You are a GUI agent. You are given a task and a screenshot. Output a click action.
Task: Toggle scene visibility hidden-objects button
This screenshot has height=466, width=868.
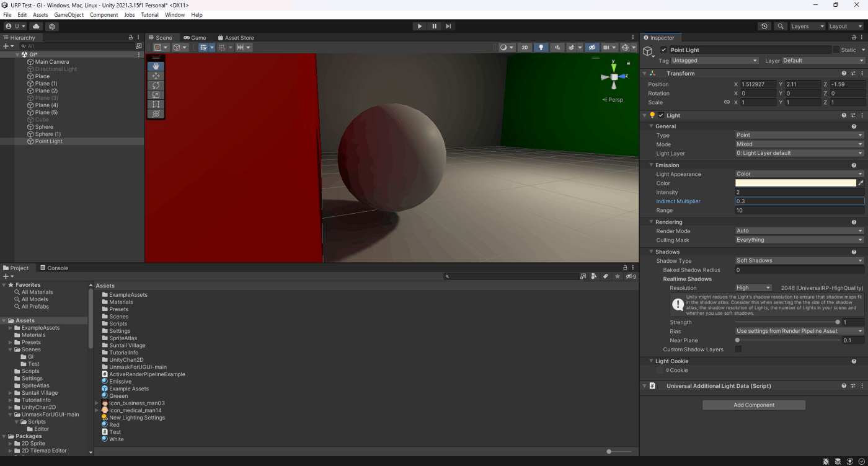[592, 47]
